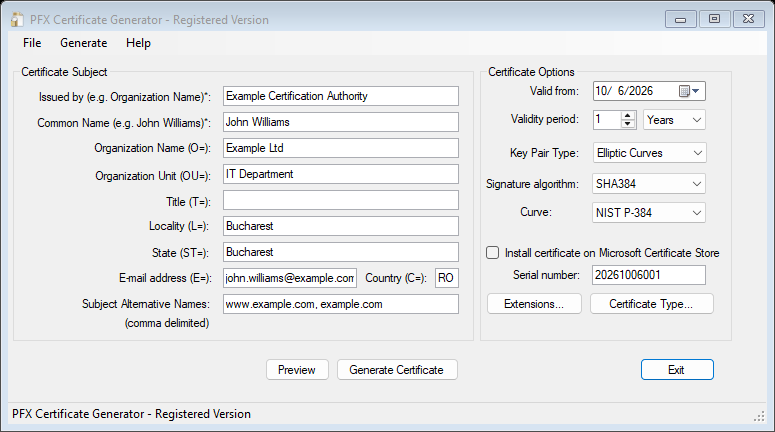This screenshot has height=432, width=775.
Task: Click the Common Name field with John Williams
Action: click(x=341, y=122)
